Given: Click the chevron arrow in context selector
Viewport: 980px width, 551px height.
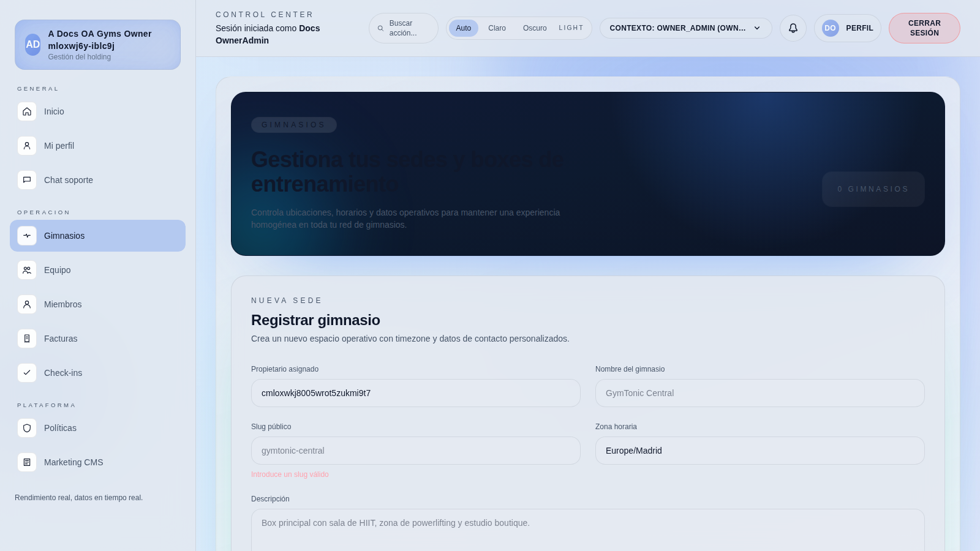Looking at the screenshot, I should coord(757,28).
